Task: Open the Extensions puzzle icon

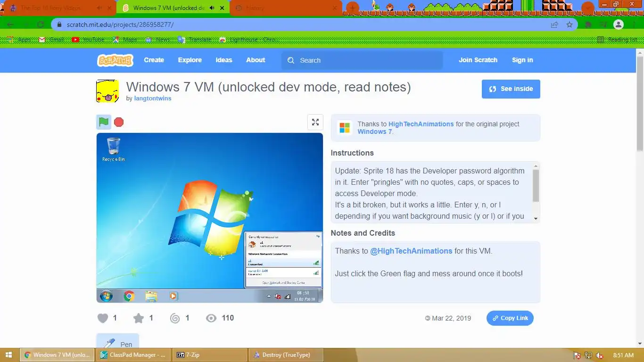Action: [588, 25]
